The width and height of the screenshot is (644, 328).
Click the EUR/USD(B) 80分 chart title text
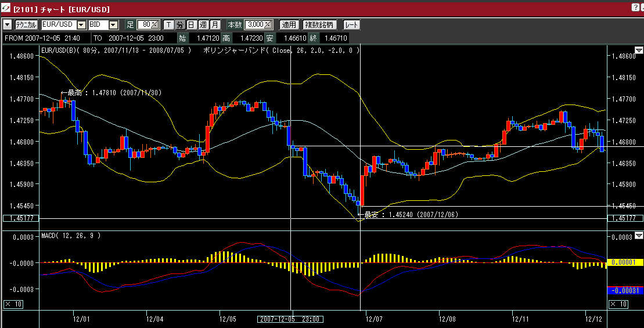116,51
